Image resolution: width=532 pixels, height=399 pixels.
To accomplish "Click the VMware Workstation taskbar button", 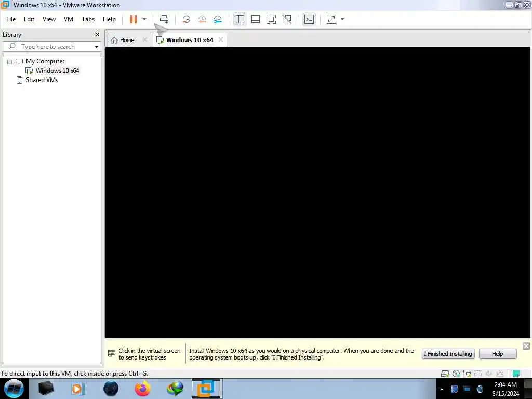I will click(206, 389).
